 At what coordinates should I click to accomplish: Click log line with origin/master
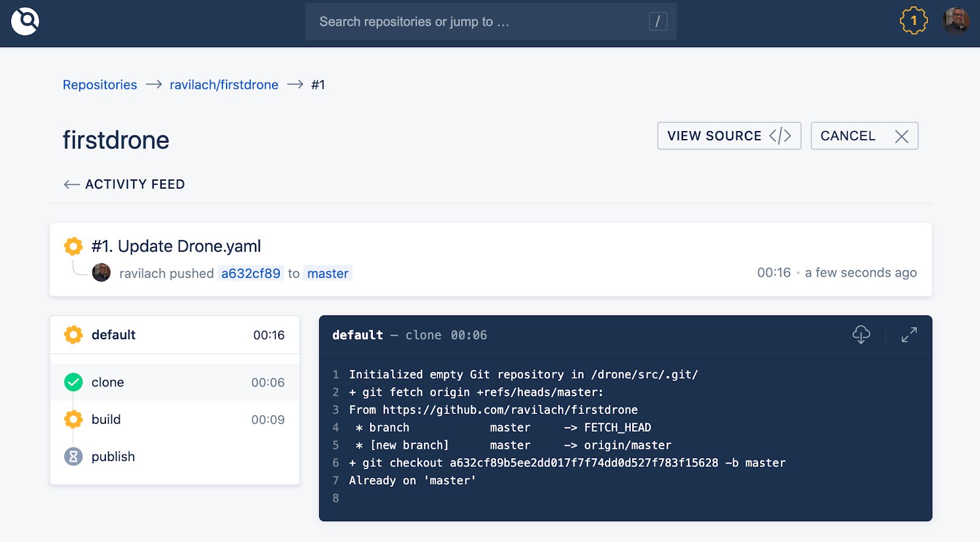click(x=513, y=445)
